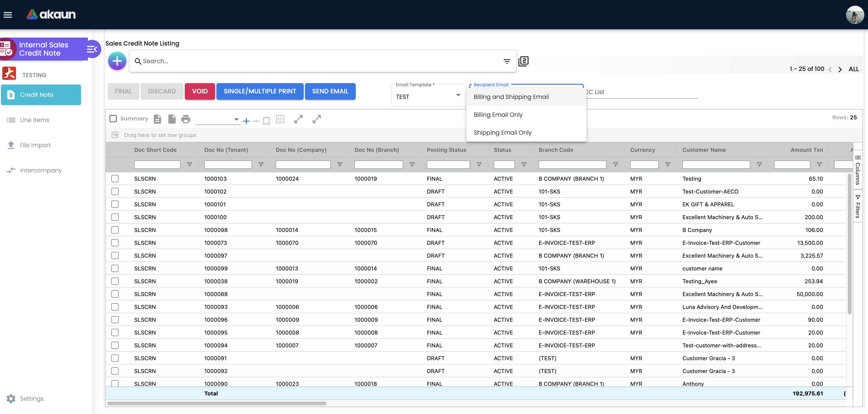Screen dimensions: 868x414
Task: Click the SEND EMAIL button
Action: (330, 91)
